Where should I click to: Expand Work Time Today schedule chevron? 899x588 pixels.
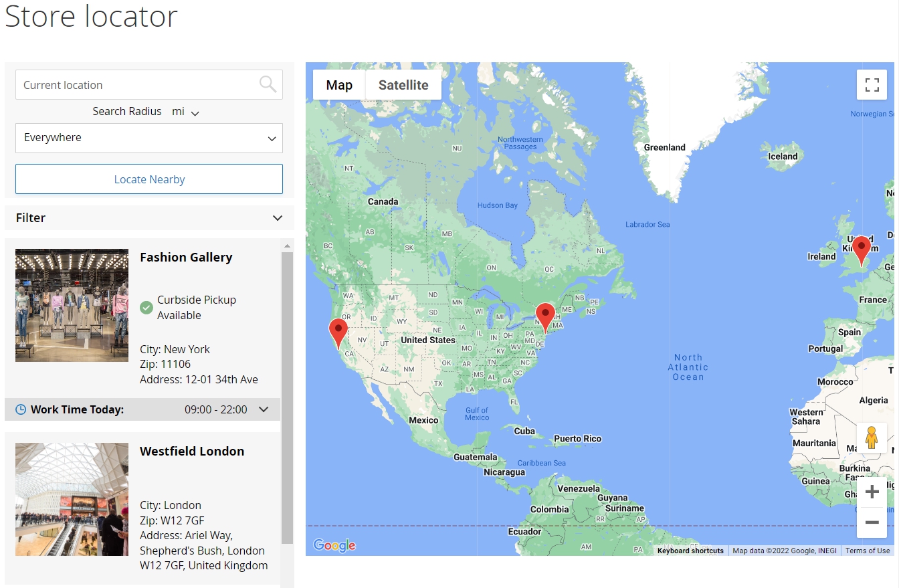[264, 409]
